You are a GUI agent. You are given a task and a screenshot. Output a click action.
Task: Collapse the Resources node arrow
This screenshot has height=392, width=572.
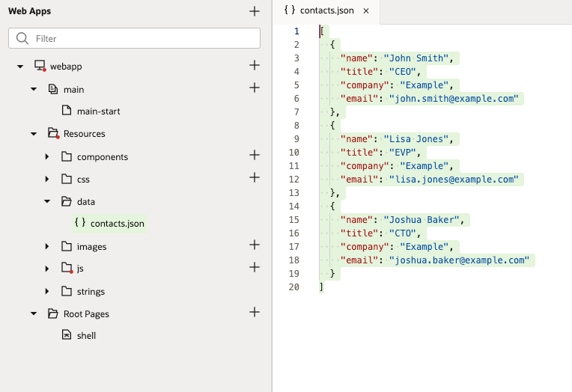(34, 134)
